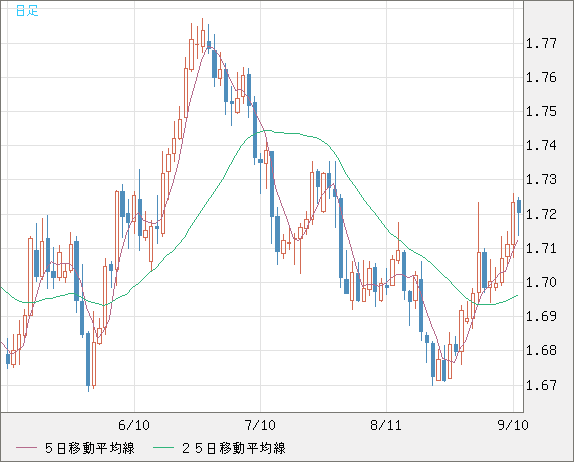Click the 1.75 price axis label
The width and height of the screenshot is (574, 462).
541,112
